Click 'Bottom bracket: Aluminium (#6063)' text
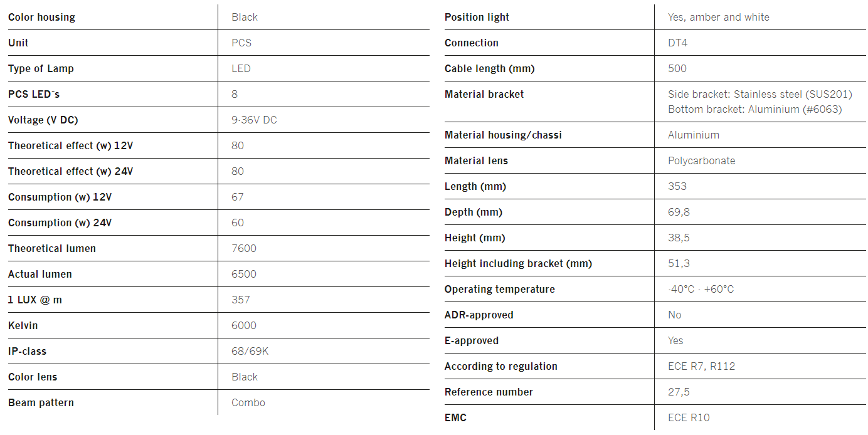Viewport: 868px width, 435px height. [x=755, y=110]
